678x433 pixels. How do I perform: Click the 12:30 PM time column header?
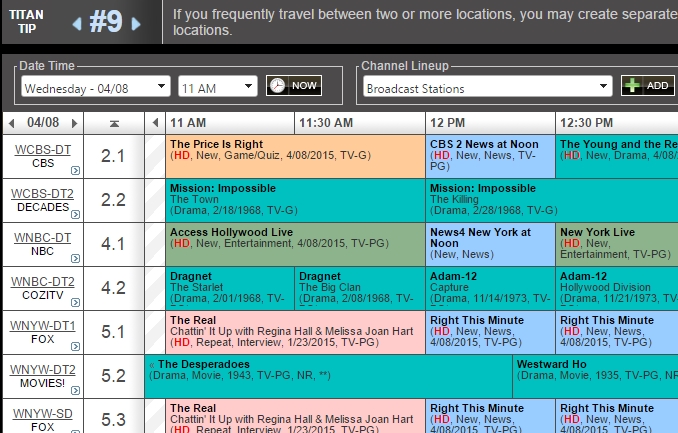click(x=617, y=123)
